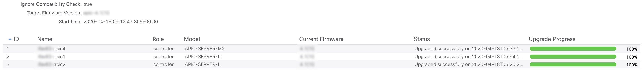This screenshot has height=72, width=644.
Task: Sort by Upgrade Progress column header
Action: pos(552,39)
